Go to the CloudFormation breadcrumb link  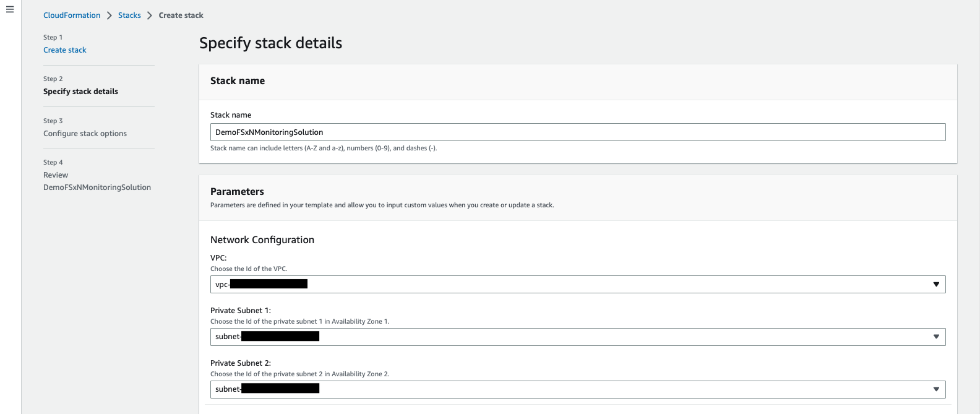72,15
